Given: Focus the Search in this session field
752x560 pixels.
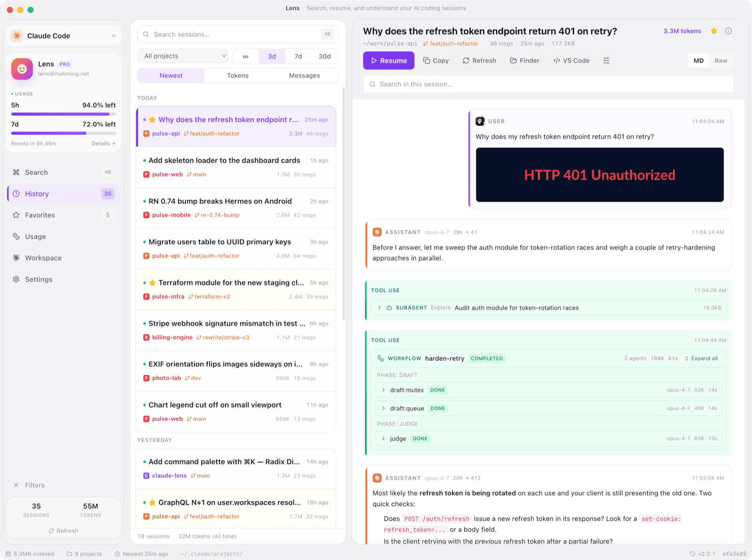Looking at the screenshot, I should point(548,84).
